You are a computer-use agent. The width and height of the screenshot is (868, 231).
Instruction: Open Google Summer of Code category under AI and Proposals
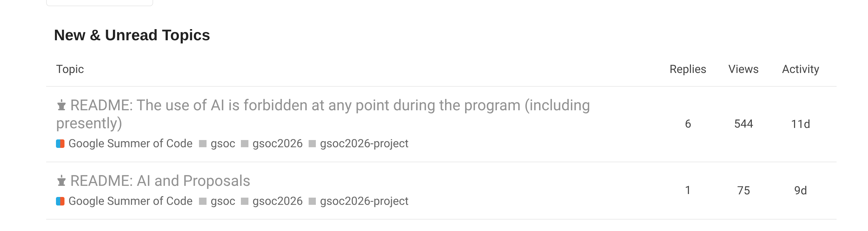(x=130, y=201)
